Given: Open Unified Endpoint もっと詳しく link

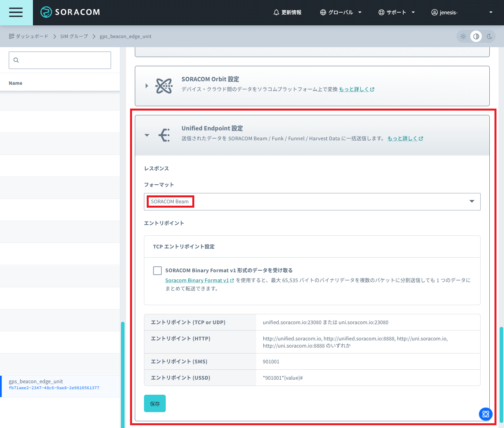Looking at the screenshot, I should (405, 138).
